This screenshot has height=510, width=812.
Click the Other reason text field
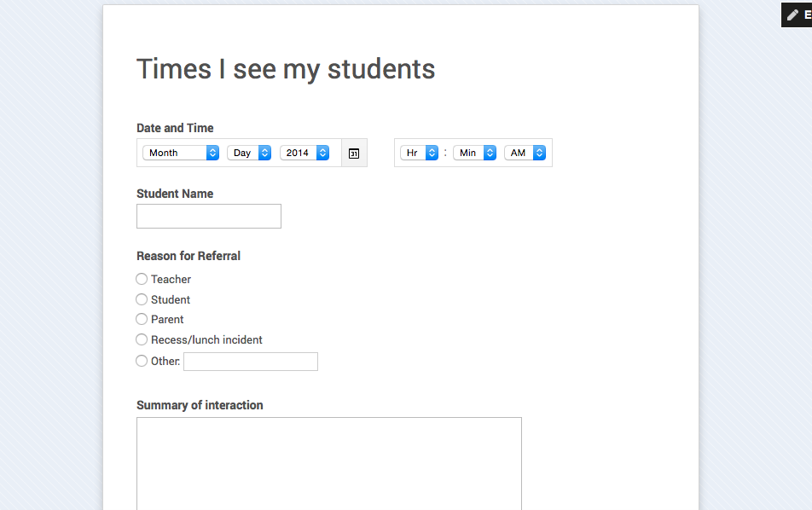point(251,362)
